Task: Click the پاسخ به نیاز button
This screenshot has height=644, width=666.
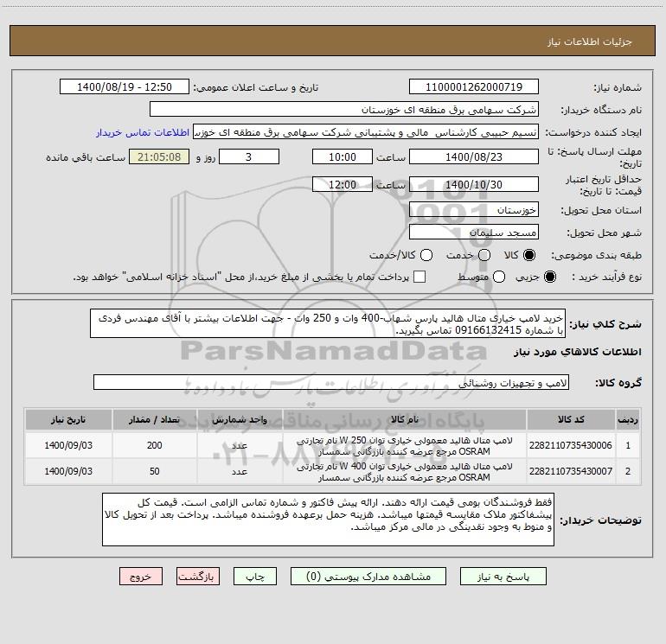Action: (503, 577)
